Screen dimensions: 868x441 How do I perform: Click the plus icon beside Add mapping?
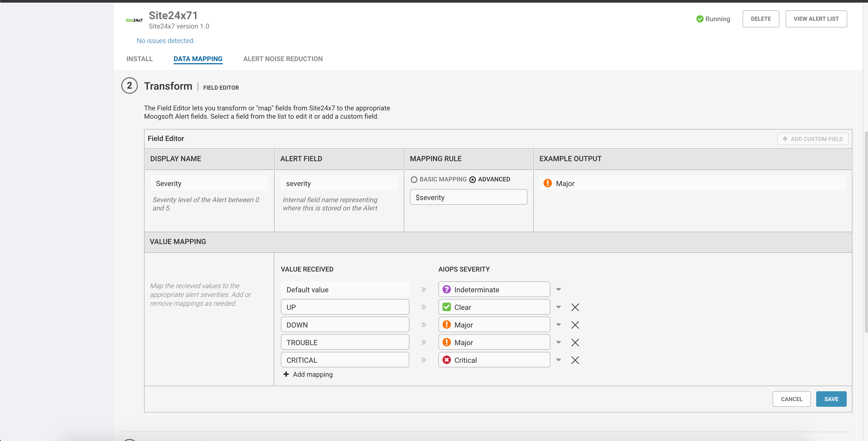tap(286, 374)
